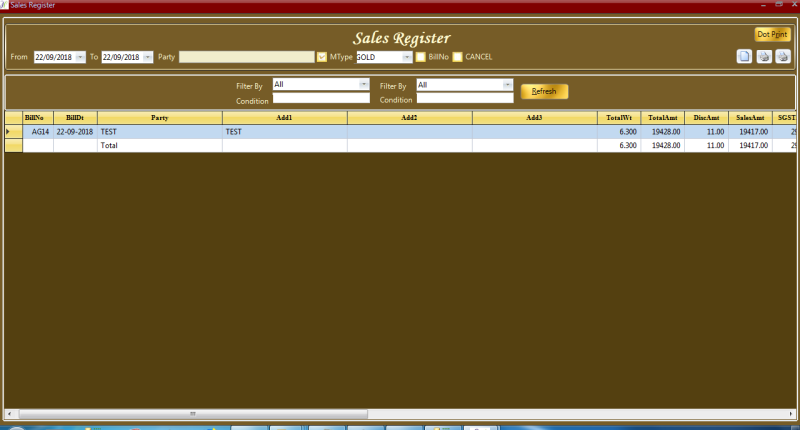
Task: Click the first Condition text field
Action: click(321, 99)
